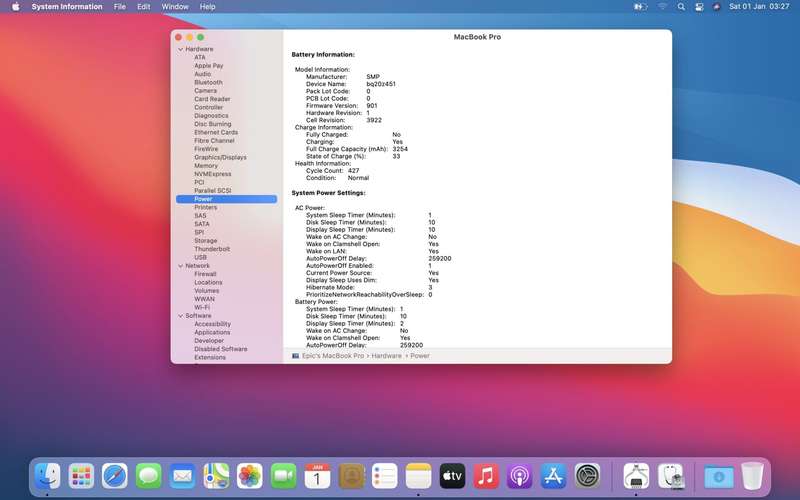800x500 pixels.
Task: Click the Wi-Fi menu bar icon
Action: (x=662, y=7)
